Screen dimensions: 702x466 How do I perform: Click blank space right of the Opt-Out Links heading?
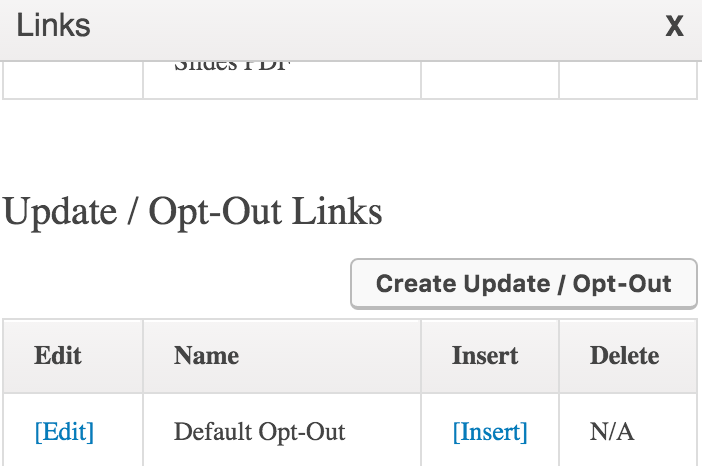pos(542,212)
